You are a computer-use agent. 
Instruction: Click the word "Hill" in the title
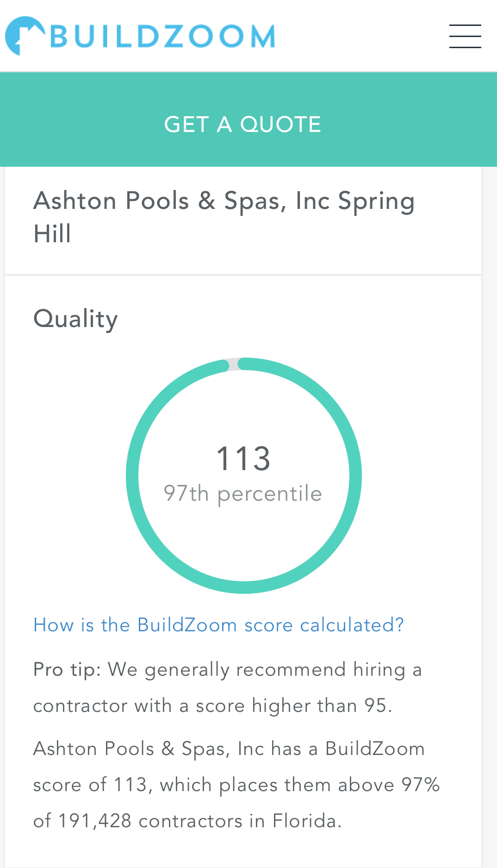tap(52, 233)
